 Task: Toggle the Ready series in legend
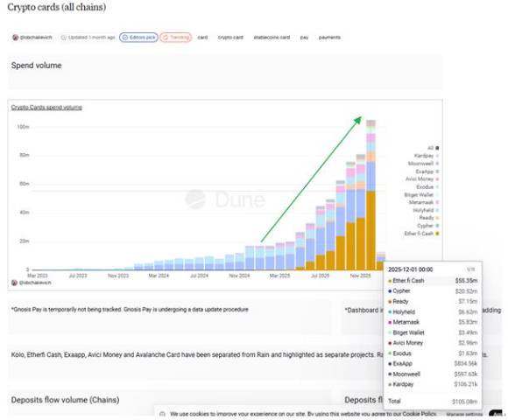pos(429,218)
